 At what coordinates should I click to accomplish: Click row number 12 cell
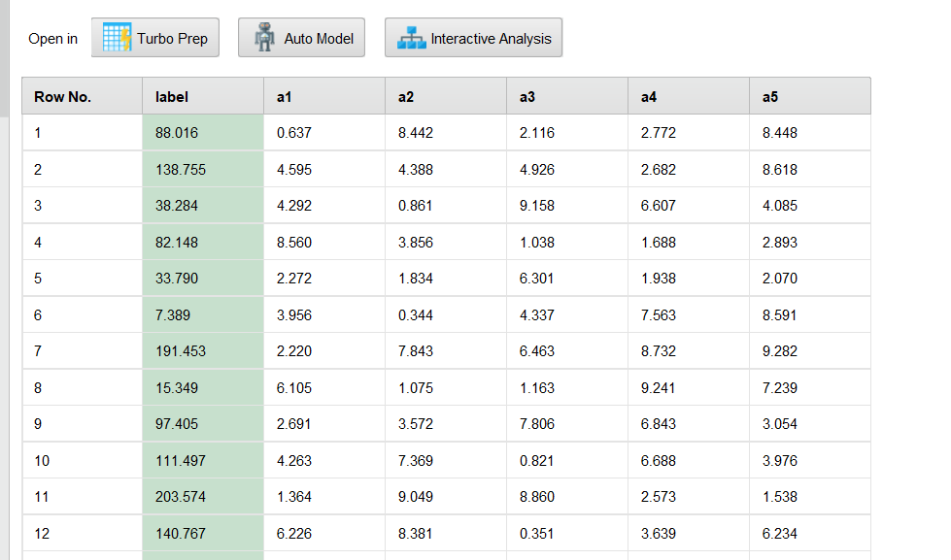(83, 534)
